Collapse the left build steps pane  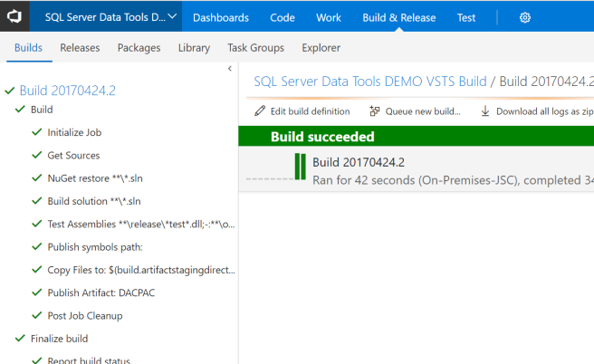[229, 68]
